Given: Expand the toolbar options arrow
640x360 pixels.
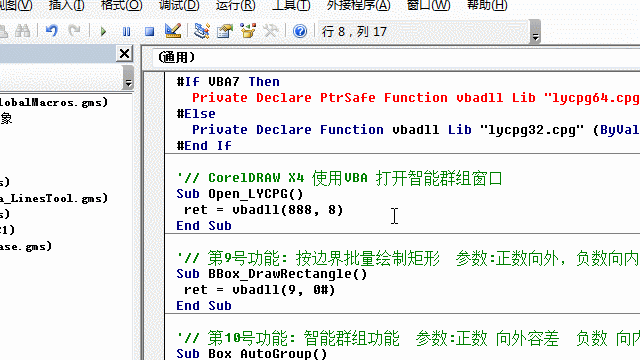Looking at the screenshot, I should pyautogui.click(x=535, y=32).
